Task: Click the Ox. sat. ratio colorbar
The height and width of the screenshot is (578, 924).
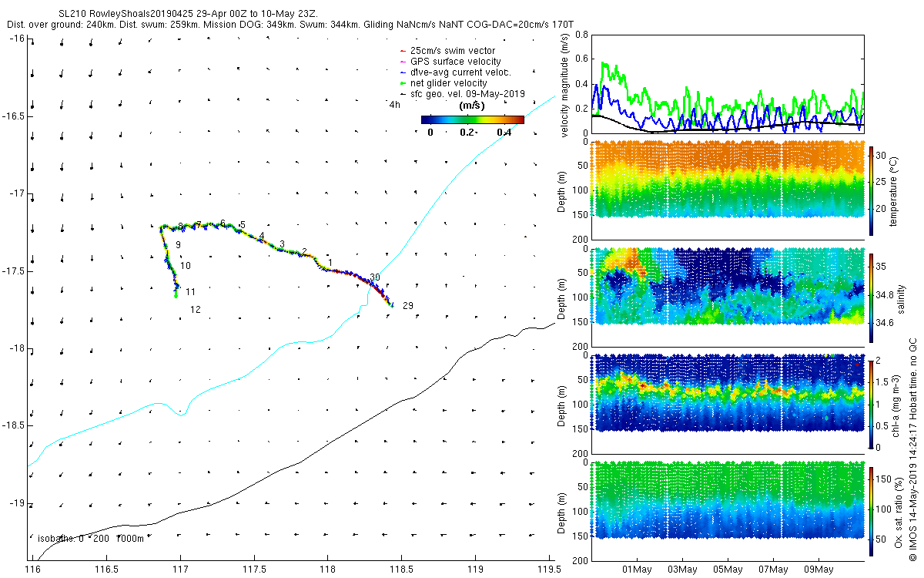Action: pos(872,510)
